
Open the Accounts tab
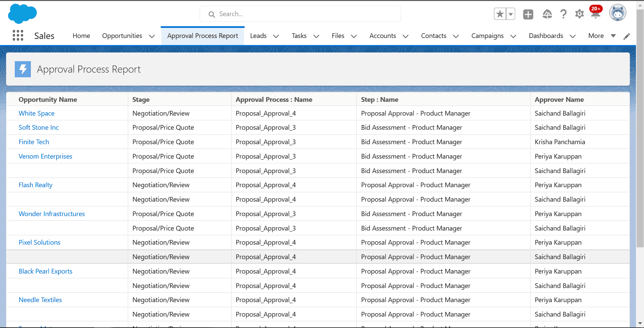click(x=383, y=36)
